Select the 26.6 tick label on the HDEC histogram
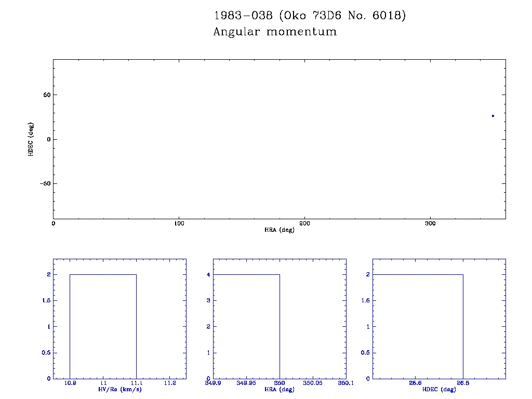 coord(415,383)
